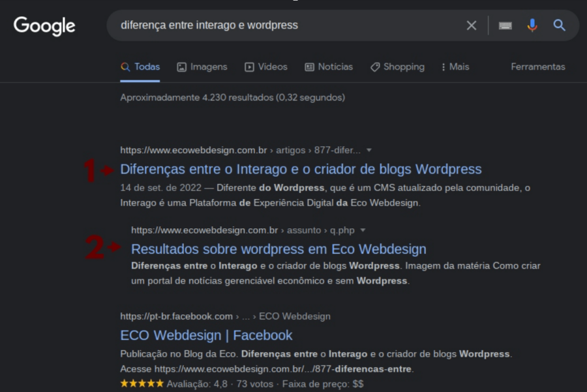Open 'Resultados sobre wordpress em Eco Webdesign'
The width and height of the screenshot is (587, 392).
pyautogui.click(x=278, y=249)
